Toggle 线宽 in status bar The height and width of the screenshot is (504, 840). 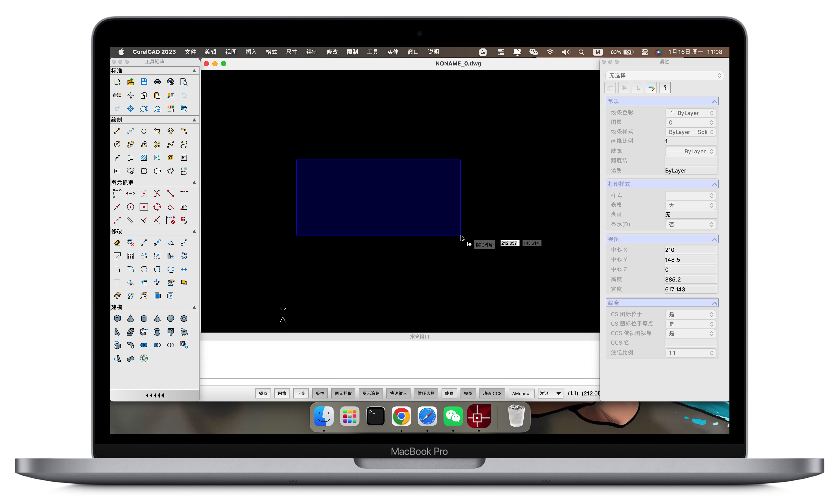point(449,393)
